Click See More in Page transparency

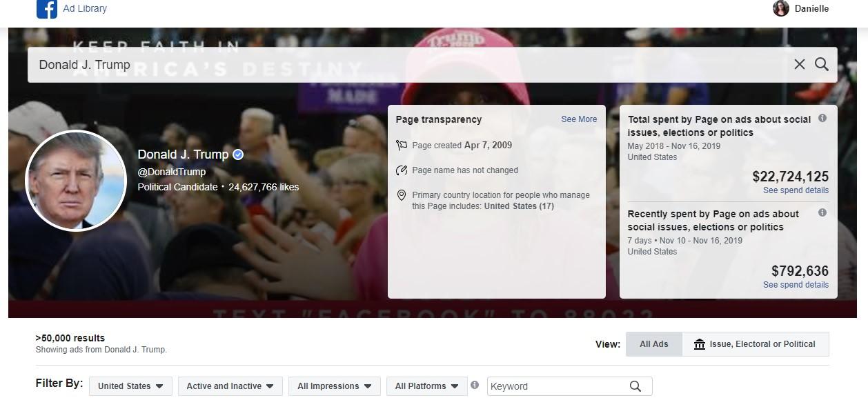click(579, 119)
